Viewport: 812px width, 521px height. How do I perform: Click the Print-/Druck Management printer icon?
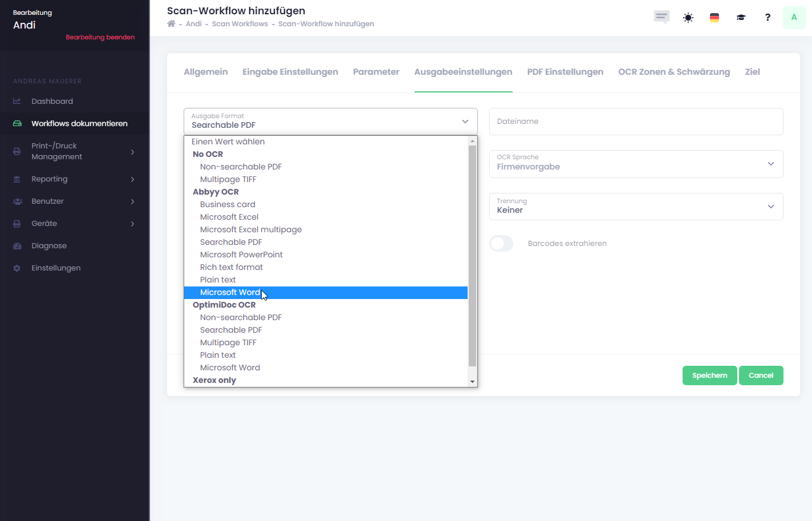[17, 151]
